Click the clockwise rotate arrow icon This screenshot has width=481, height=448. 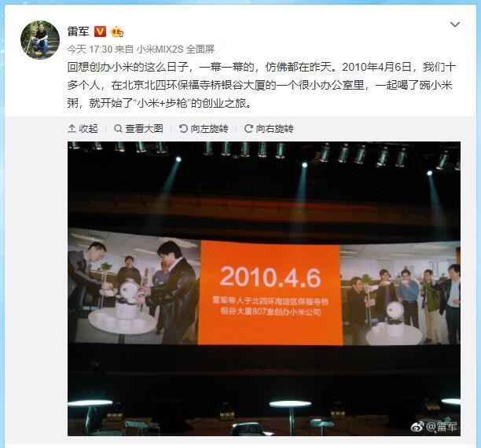(248, 128)
